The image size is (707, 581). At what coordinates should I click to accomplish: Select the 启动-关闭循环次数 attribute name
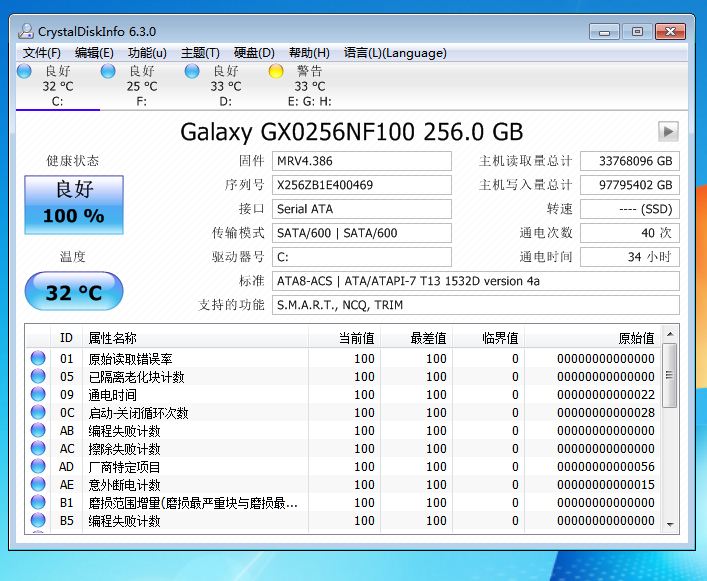click(x=138, y=413)
